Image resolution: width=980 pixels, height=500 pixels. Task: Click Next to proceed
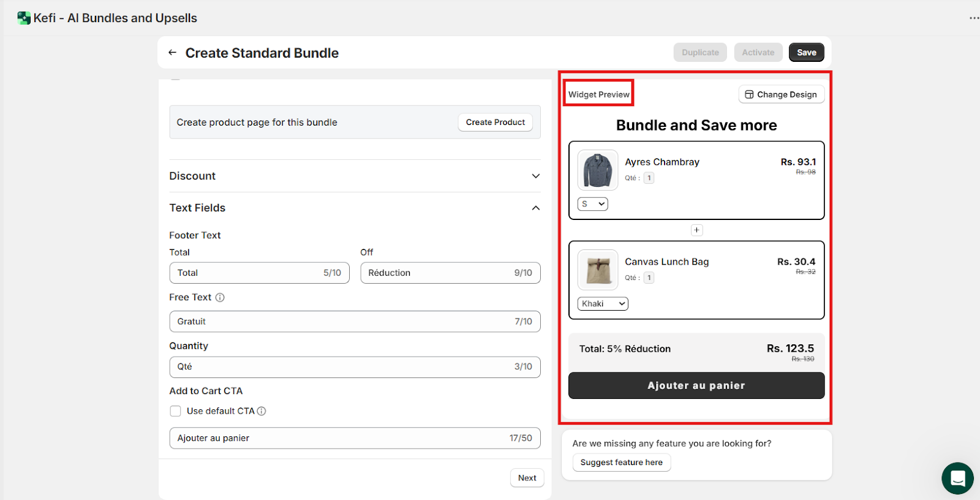pos(527,478)
